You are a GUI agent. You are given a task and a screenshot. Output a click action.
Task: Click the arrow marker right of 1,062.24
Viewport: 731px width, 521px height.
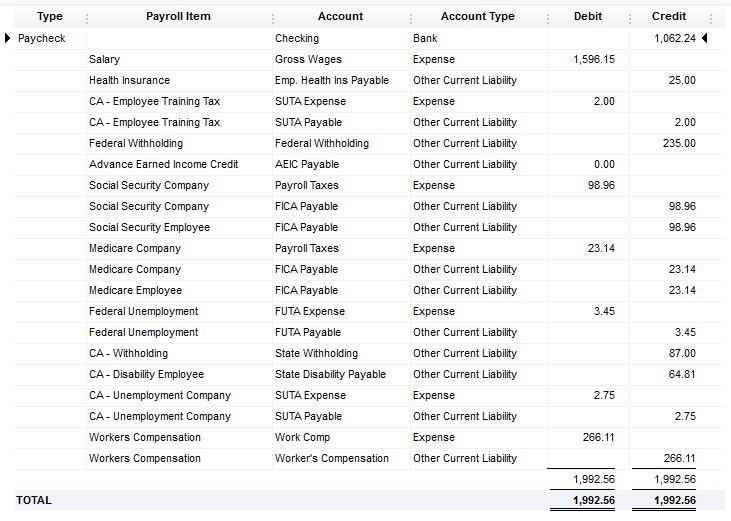[705, 39]
